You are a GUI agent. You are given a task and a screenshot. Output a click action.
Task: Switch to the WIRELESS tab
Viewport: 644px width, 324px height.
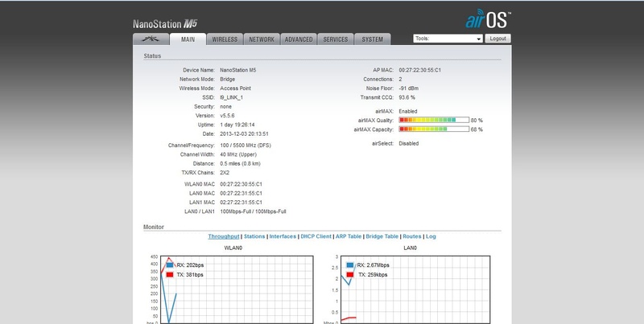coord(226,39)
